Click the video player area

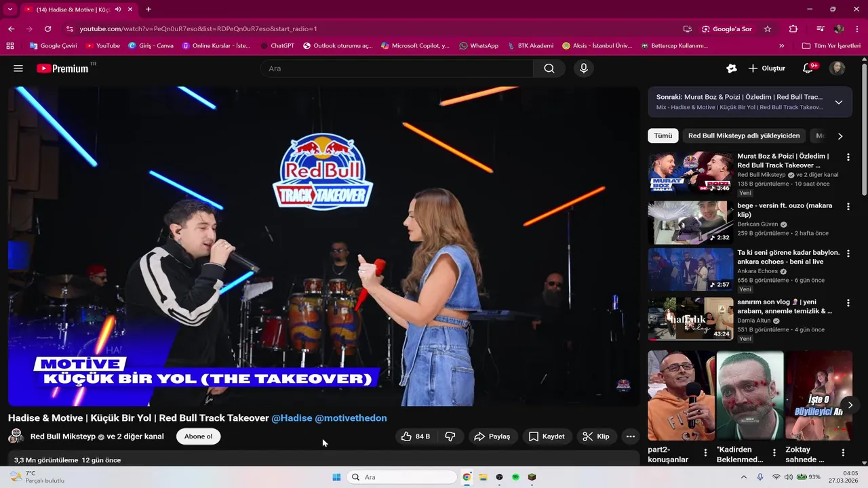[323, 246]
